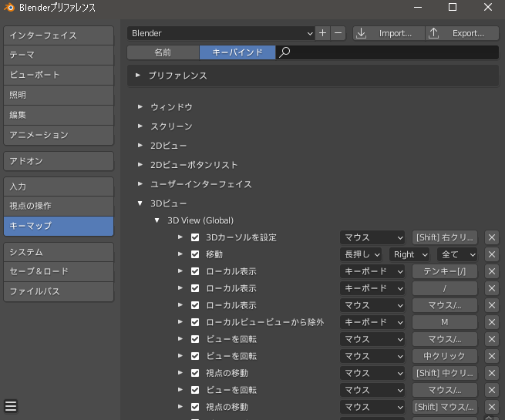This screenshot has width=505, height=420.
Task: Expand the スクリーン keymap category
Action: click(140, 126)
